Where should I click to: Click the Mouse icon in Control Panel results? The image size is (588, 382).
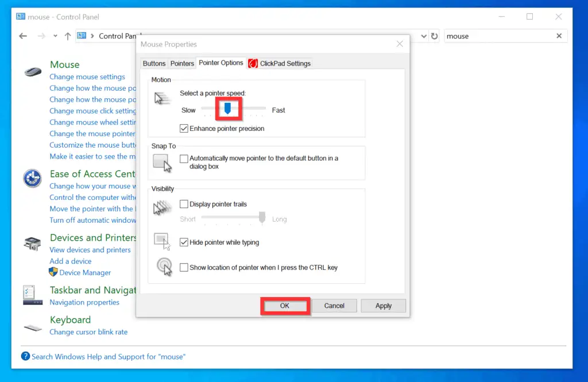(x=33, y=72)
